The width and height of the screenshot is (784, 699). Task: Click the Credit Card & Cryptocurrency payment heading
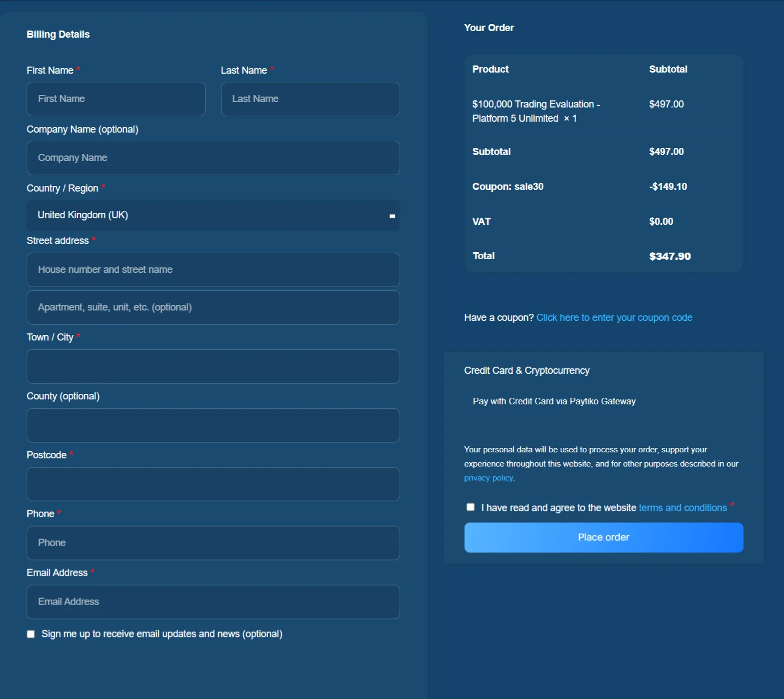click(x=526, y=371)
